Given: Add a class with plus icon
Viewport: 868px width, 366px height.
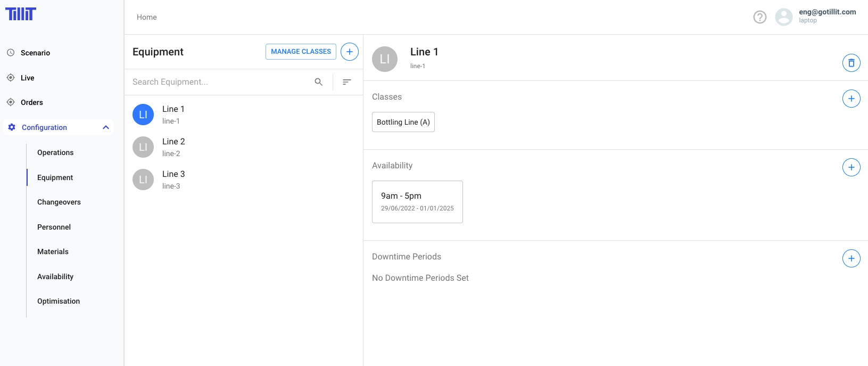Looking at the screenshot, I should pyautogui.click(x=851, y=99).
